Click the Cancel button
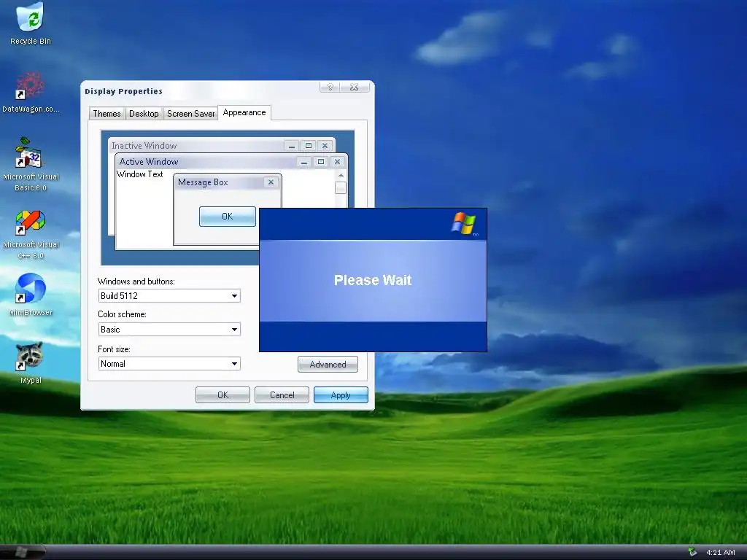Screen dimensions: 747x560 pyautogui.click(x=282, y=394)
